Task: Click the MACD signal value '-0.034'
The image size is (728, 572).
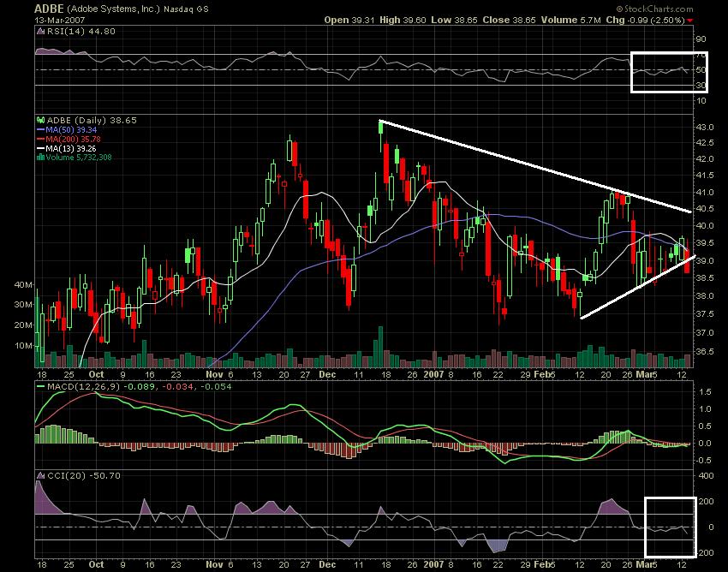Action: click(x=177, y=387)
